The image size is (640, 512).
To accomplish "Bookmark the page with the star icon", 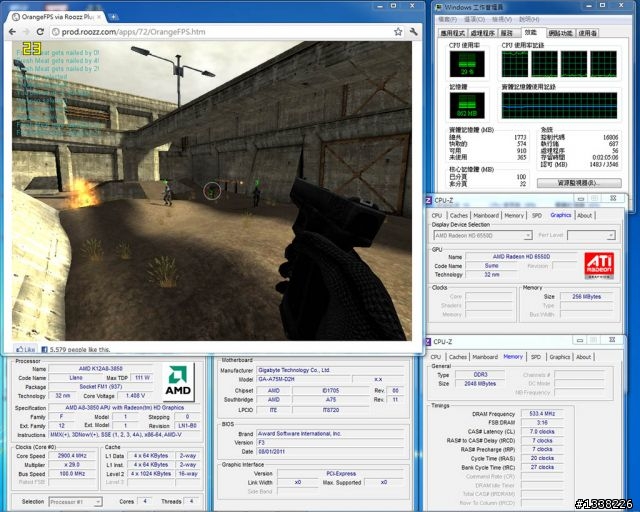I will pyautogui.click(x=398, y=32).
